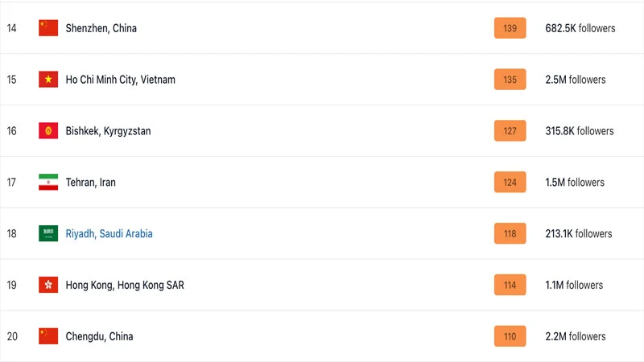Select the orange 110 AQI badge
This screenshot has height=362, width=644.
pyautogui.click(x=510, y=336)
